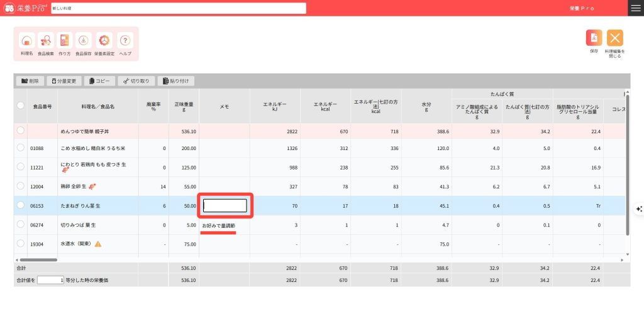Click the 切りみつば 葉 生 food name

[x=79, y=225]
